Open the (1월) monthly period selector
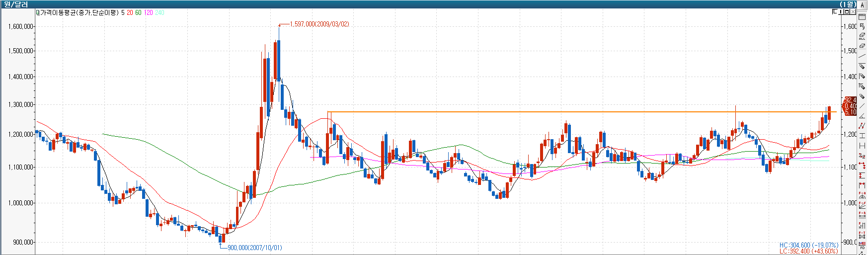Viewport: 868px width, 255px height. pyautogui.click(x=847, y=4)
